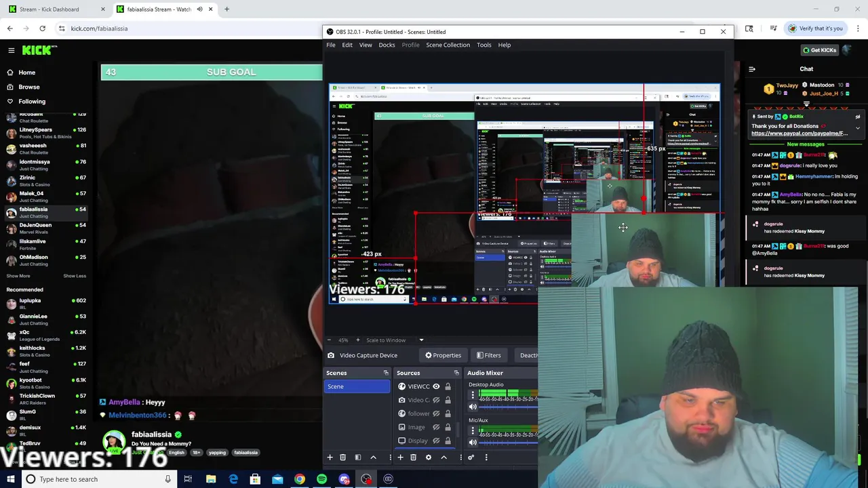The height and width of the screenshot is (488, 868).
Task: Open source properties gear in Sources toolbar
Action: point(428,457)
